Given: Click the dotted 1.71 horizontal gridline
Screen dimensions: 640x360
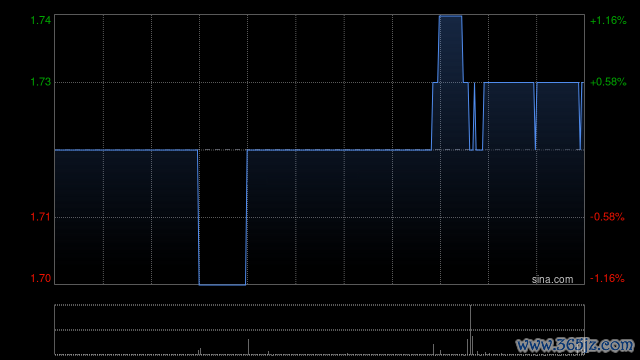Looking at the screenshot, I should [319, 217].
